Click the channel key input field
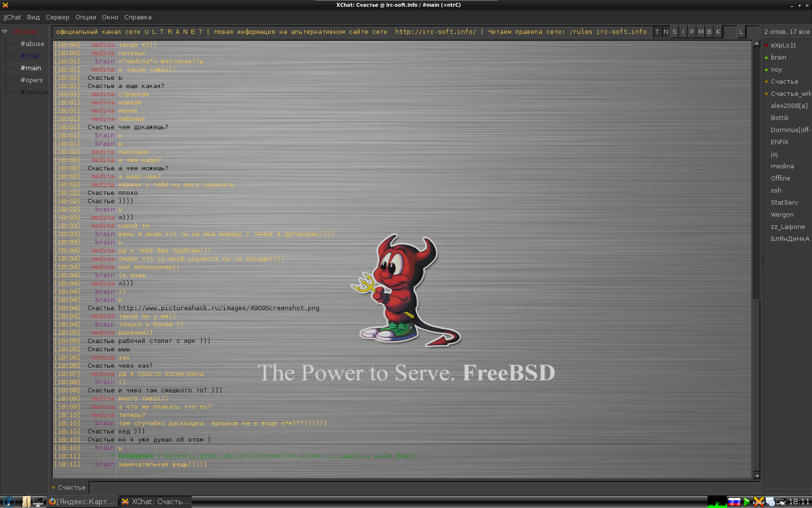Viewport: 812px width, 508px height. (729, 32)
